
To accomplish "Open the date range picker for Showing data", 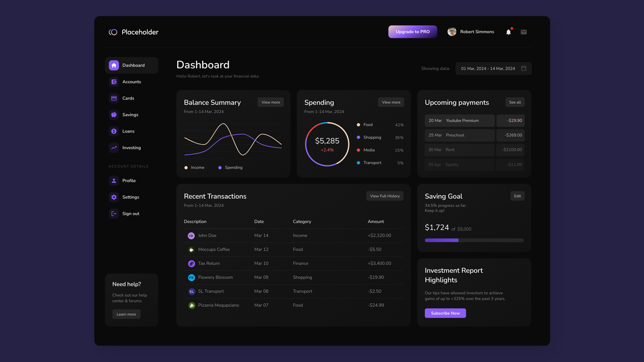I will [x=493, y=68].
